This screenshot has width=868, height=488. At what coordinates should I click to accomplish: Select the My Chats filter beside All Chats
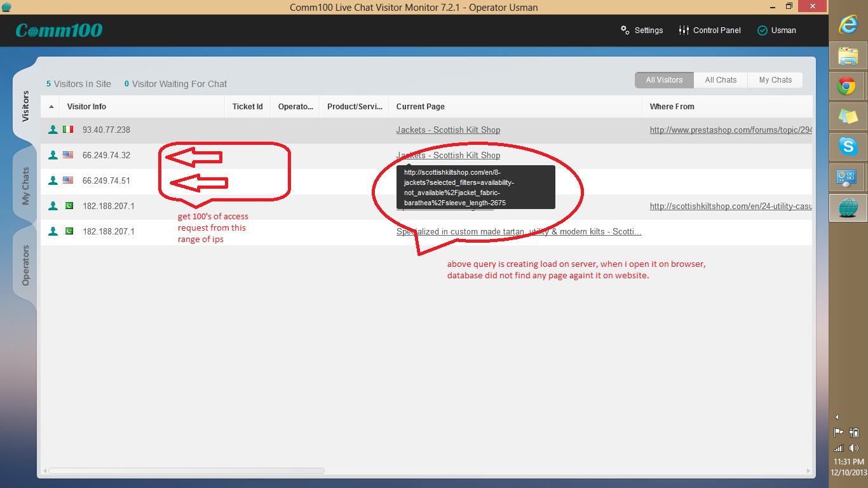(775, 80)
